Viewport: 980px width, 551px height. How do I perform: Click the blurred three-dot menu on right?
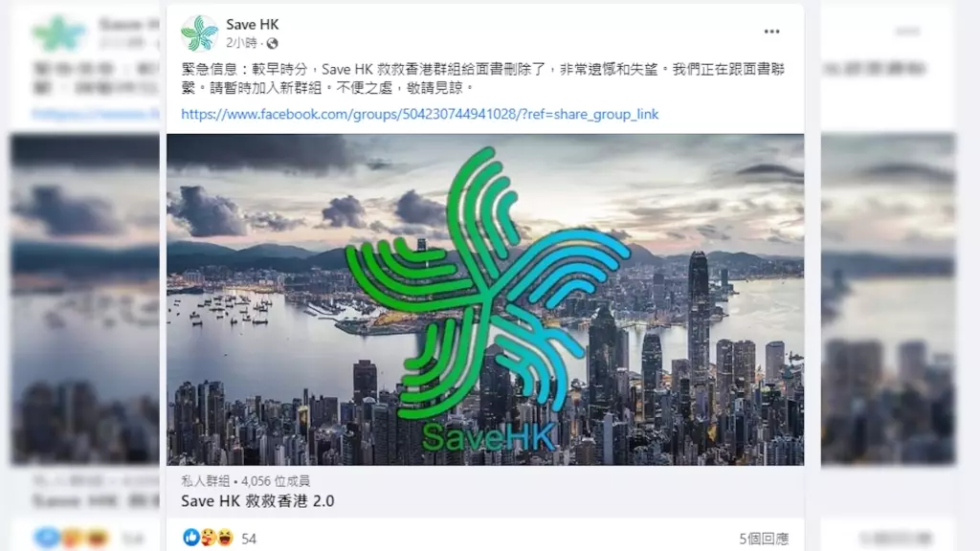click(x=907, y=32)
